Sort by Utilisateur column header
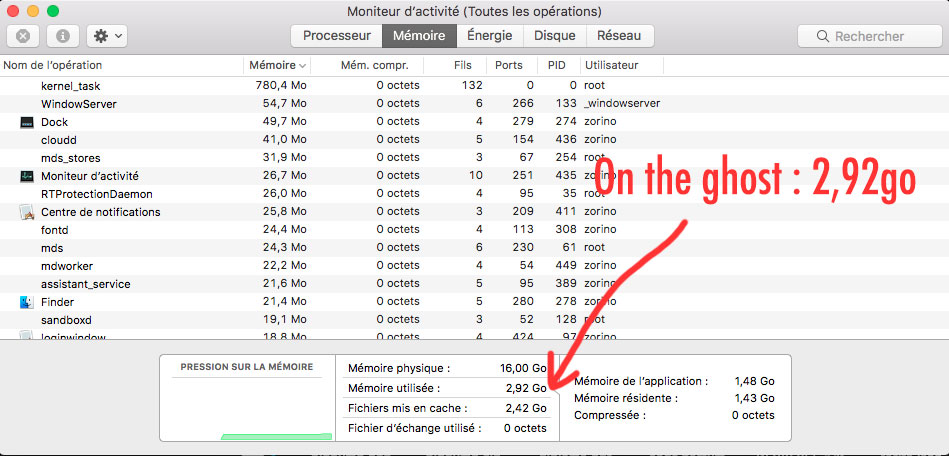Viewport: 949px width, 456px height. pyautogui.click(x=622, y=65)
